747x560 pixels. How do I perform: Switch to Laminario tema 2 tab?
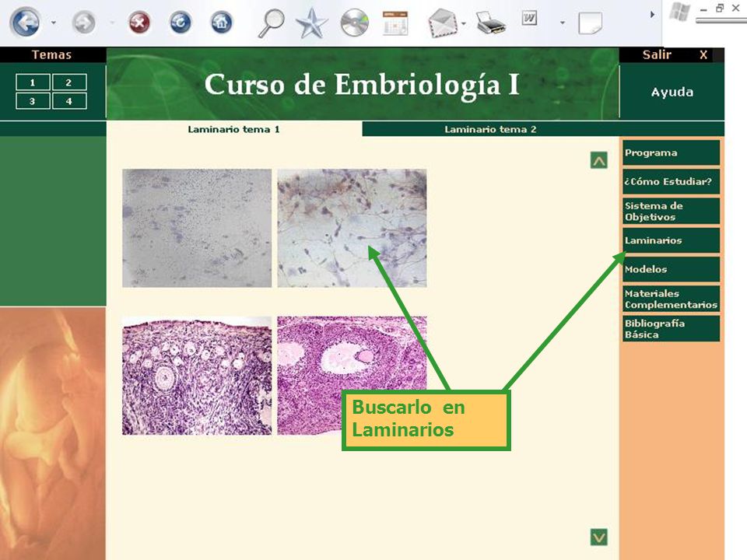click(x=490, y=129)
